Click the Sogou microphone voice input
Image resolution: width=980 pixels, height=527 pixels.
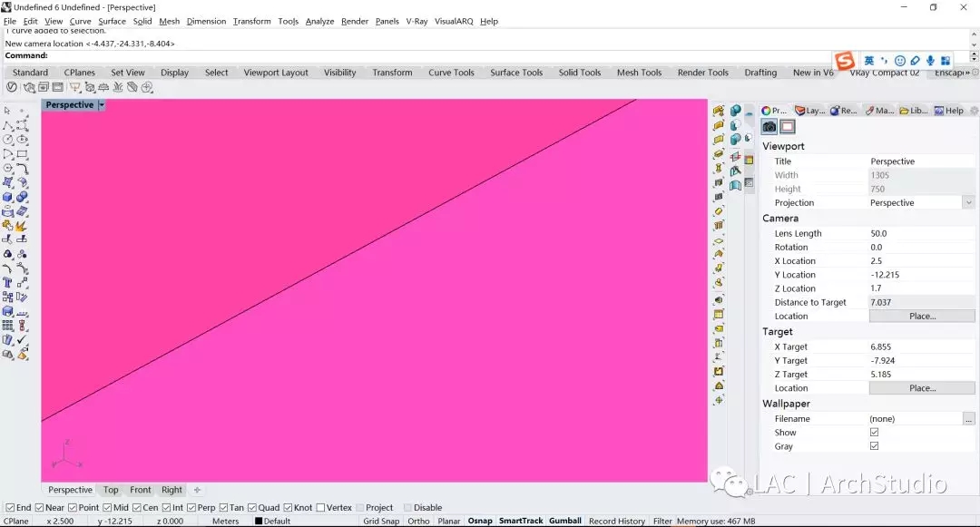coord(930,61)
